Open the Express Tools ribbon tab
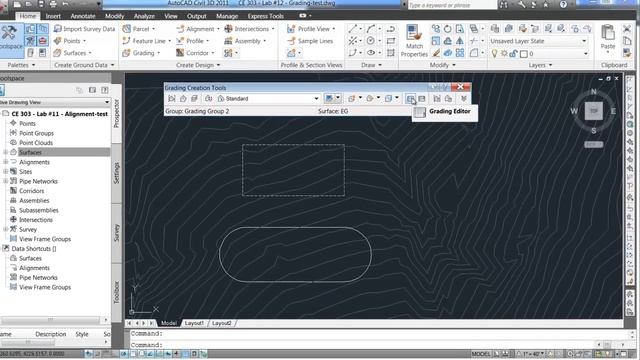The height and width of the screenshot is (360, 640). pos(265,16)
